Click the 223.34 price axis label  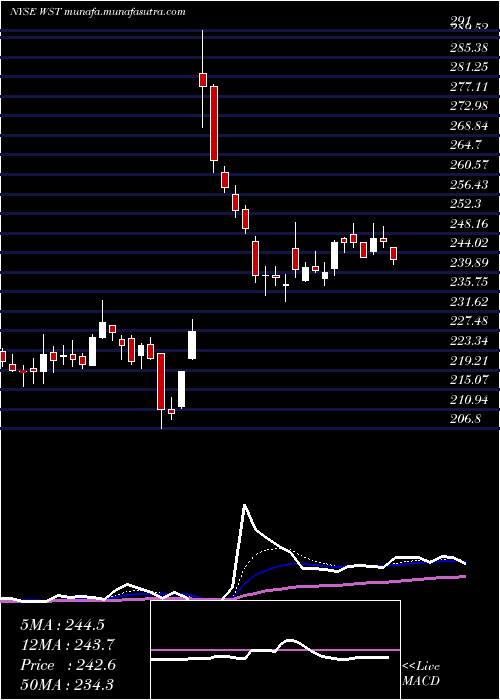tap(470, 341)
